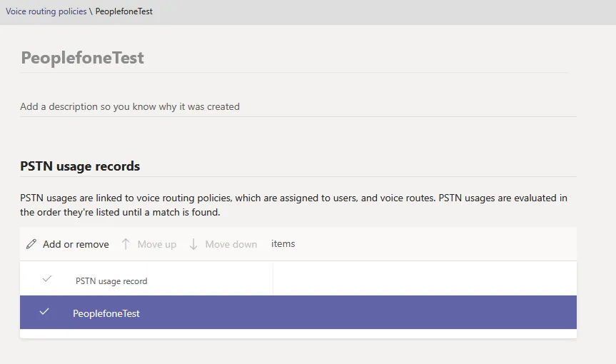Click the column divider in the table header

[x=273, y=279]
